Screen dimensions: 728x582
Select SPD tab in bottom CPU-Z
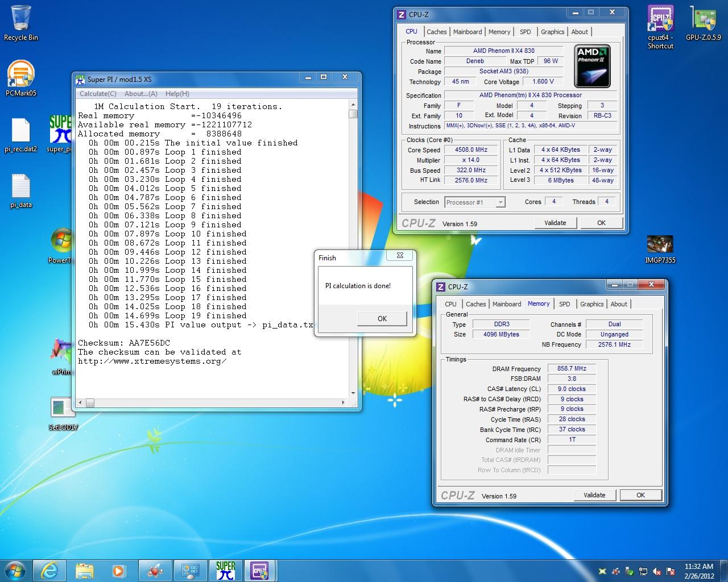pyautogui.click(x=565, y=304)
